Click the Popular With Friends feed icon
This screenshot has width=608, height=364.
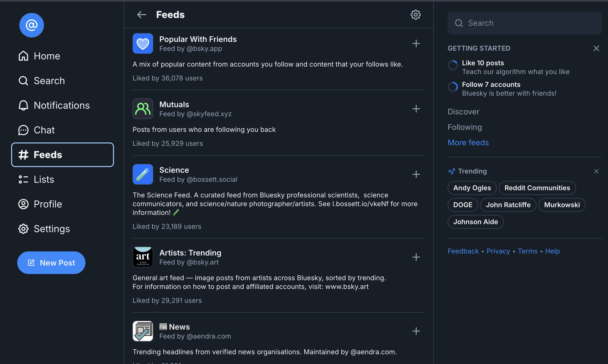[143, 43]
